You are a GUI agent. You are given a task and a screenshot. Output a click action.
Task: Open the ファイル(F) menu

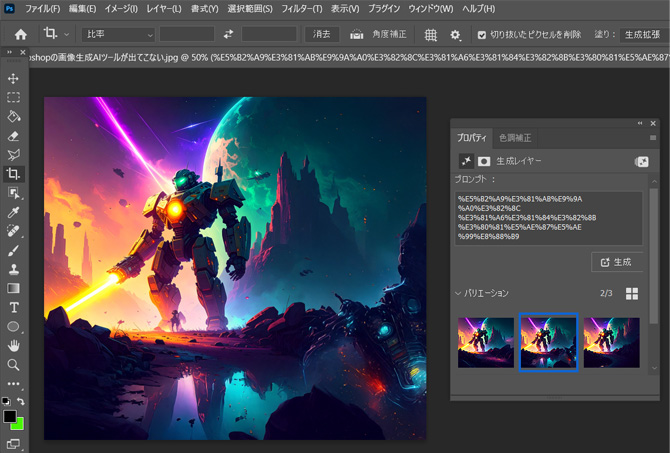[43, 9]
